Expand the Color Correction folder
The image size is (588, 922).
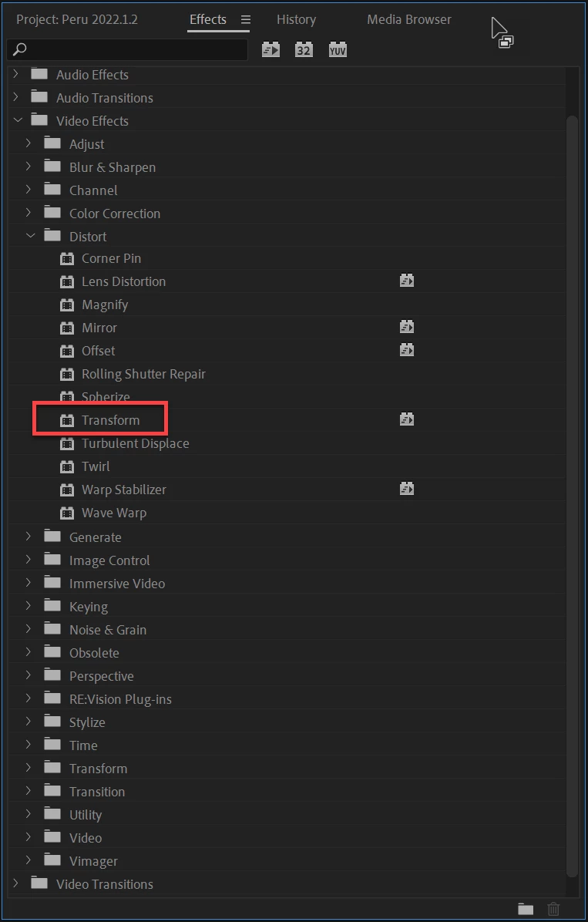click(29, 214)
